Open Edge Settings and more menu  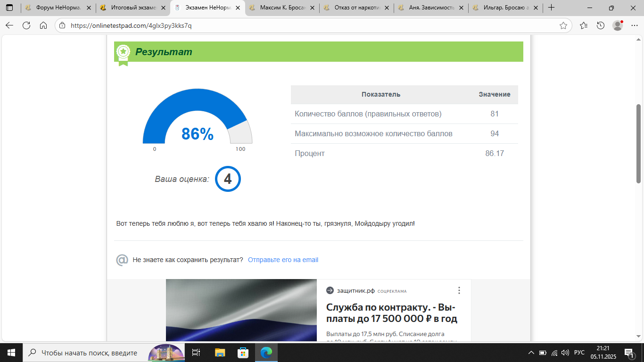[634, 25]
